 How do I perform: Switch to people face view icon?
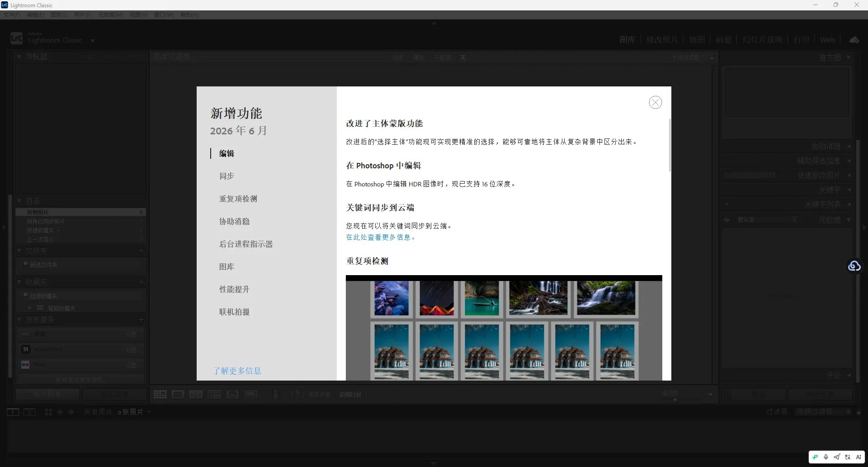tap(232, 395)
